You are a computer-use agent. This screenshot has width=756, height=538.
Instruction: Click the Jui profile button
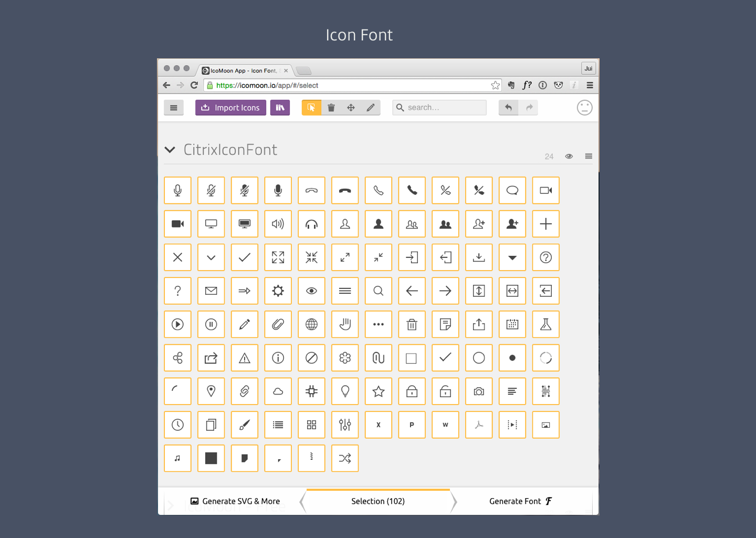tap(589, 68)
